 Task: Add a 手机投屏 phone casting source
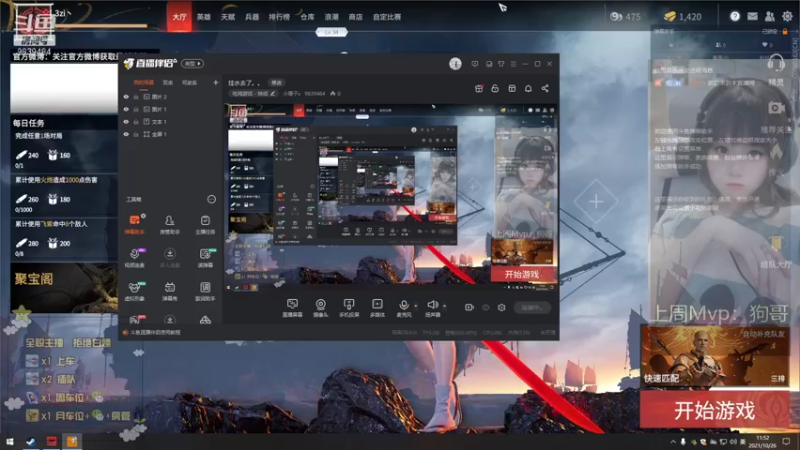[349, 308]
